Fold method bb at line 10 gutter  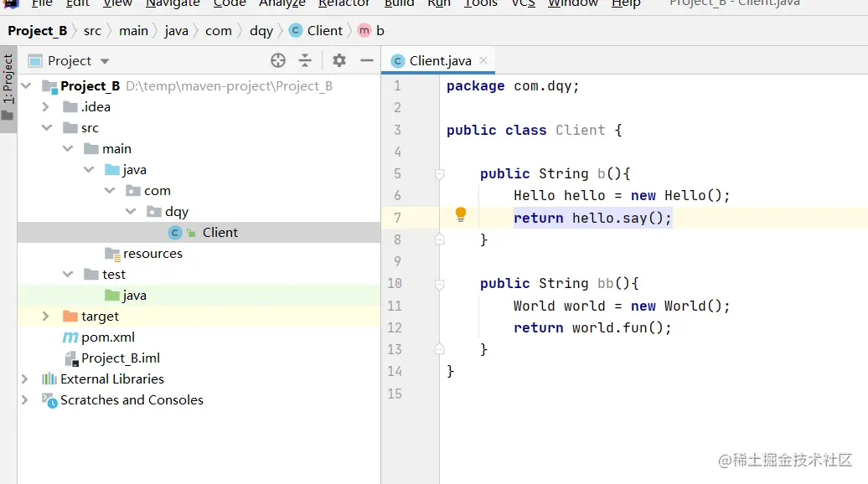pos(439,285)
